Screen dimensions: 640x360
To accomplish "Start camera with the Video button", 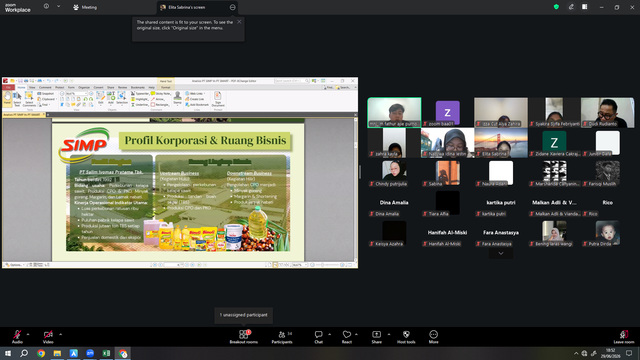I will 48,337.
